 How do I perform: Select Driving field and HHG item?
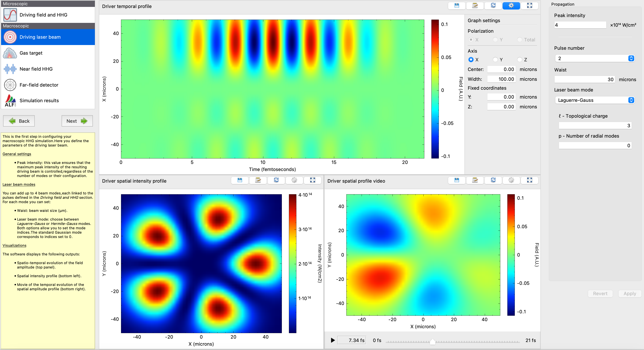tap(43, 15)
